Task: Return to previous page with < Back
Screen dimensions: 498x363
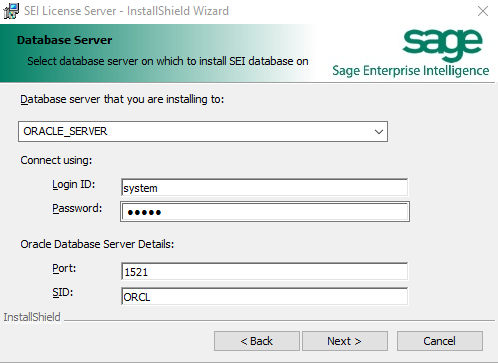Action: coord(257,341)
